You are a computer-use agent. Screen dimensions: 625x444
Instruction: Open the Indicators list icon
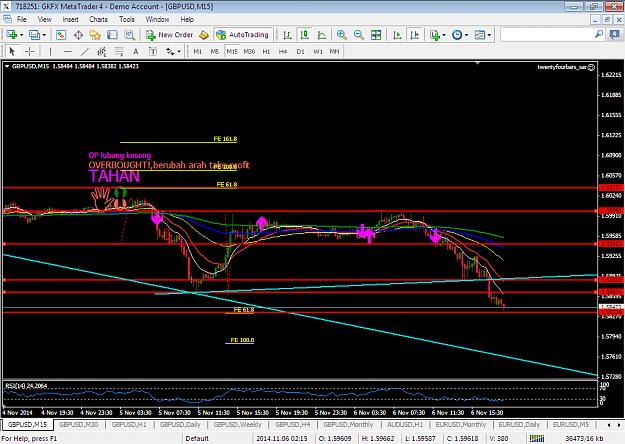pos(434,35)
